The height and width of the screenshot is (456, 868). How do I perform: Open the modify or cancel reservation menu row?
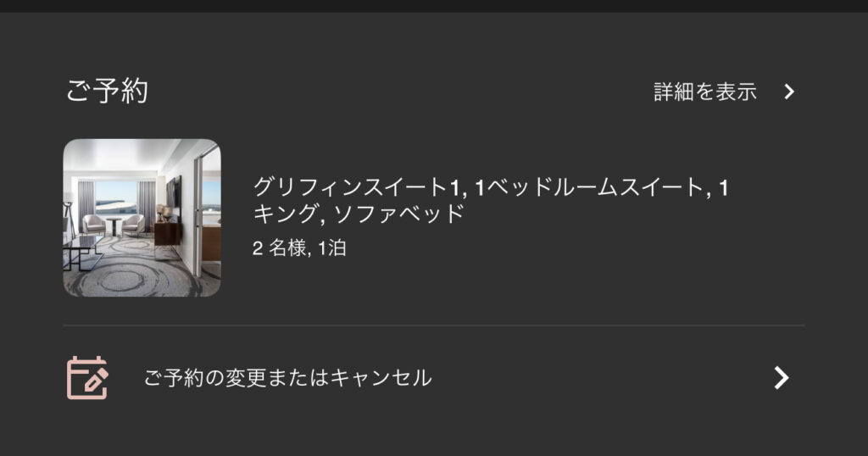pos(434,378)
